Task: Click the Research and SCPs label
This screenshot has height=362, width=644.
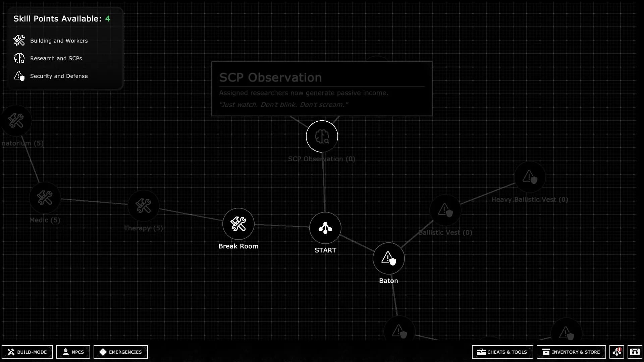Action: coord(56,58)
